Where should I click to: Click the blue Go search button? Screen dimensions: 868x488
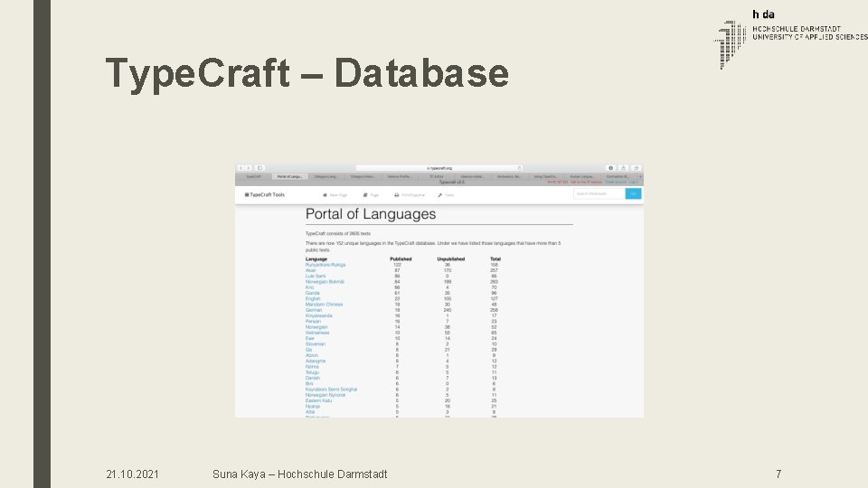point(633,193)
